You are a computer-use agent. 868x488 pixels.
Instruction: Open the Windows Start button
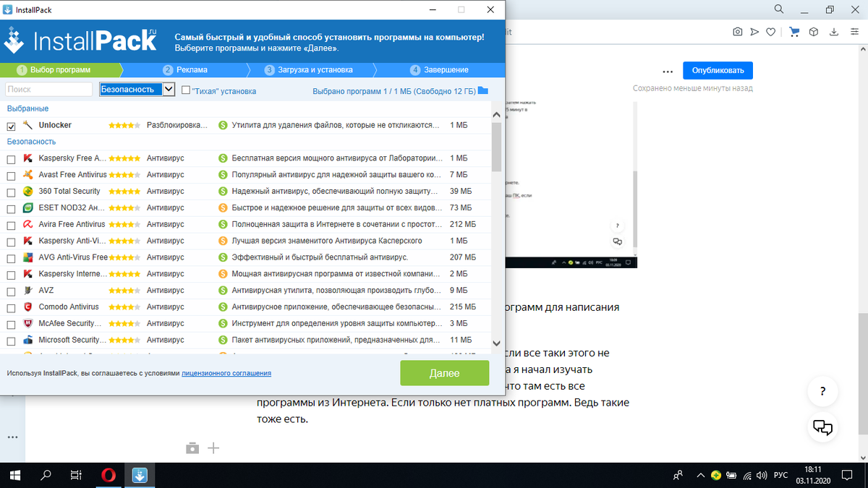pos(14,475)
